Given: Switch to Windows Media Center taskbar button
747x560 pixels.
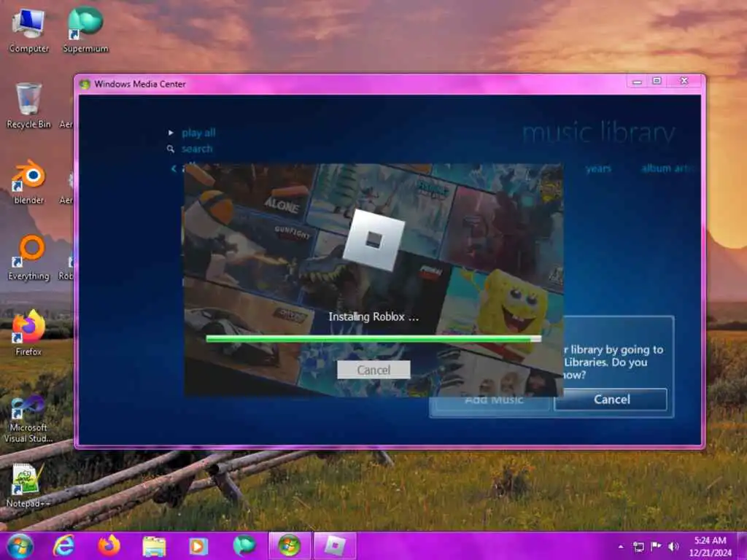Looking at the screenshot, I should (x=289, y=545).
